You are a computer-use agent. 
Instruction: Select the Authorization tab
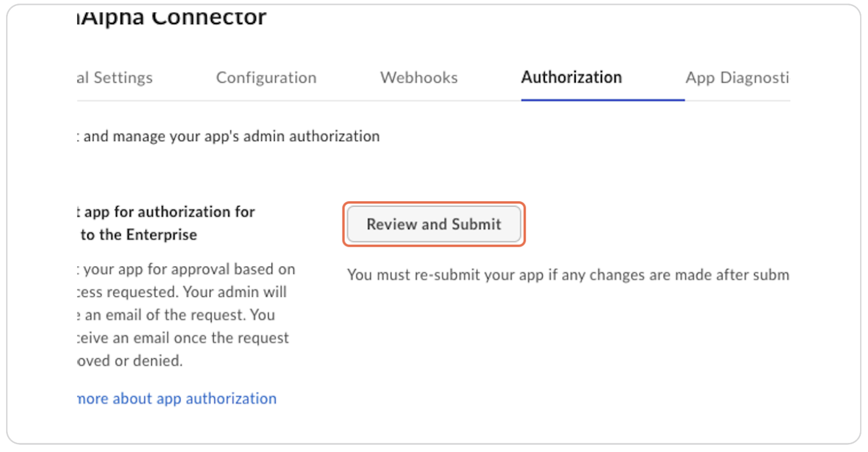571,78
